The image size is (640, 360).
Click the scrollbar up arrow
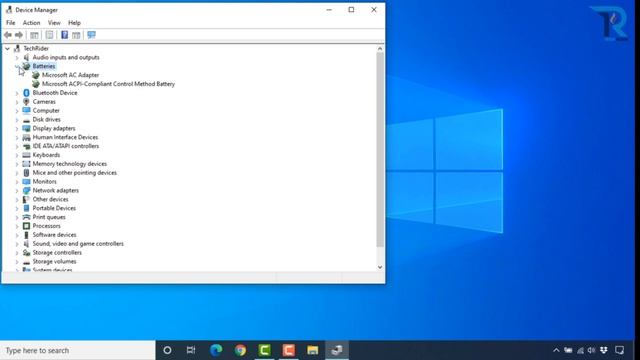pos(380,49)
